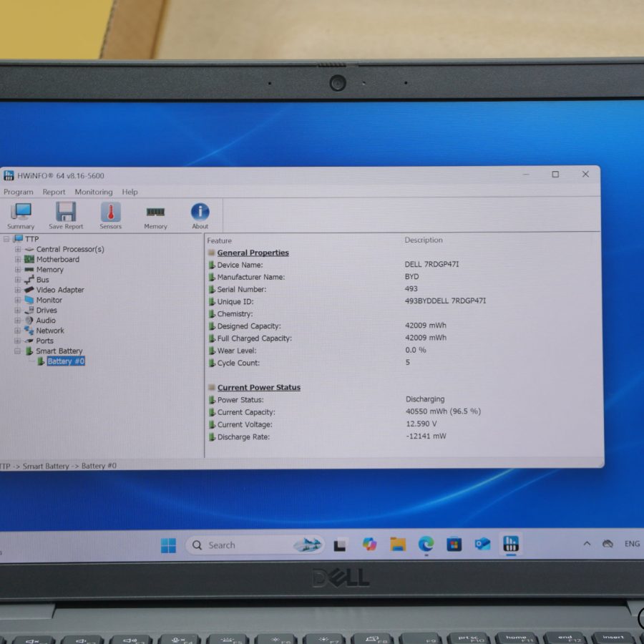Image resolution: width=644 pixels, height=644 pixels.
Task: Select the TTP root tree node
Action: point(31,239)
